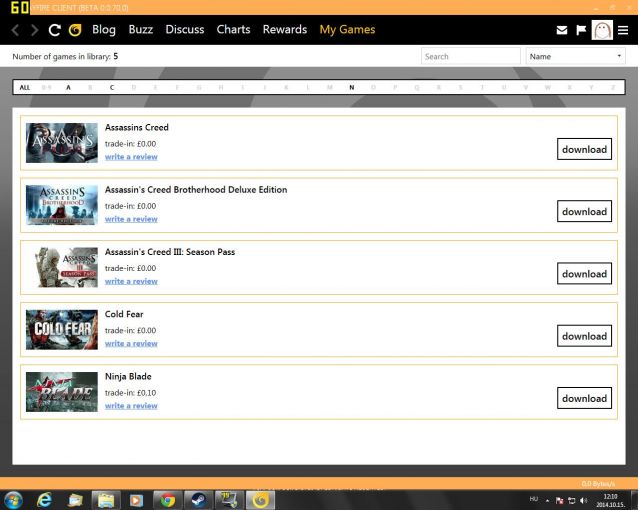The width and height of the screenshot is (638, 510).
Task: Download Ninja Blade
Action: coord(584,398)
